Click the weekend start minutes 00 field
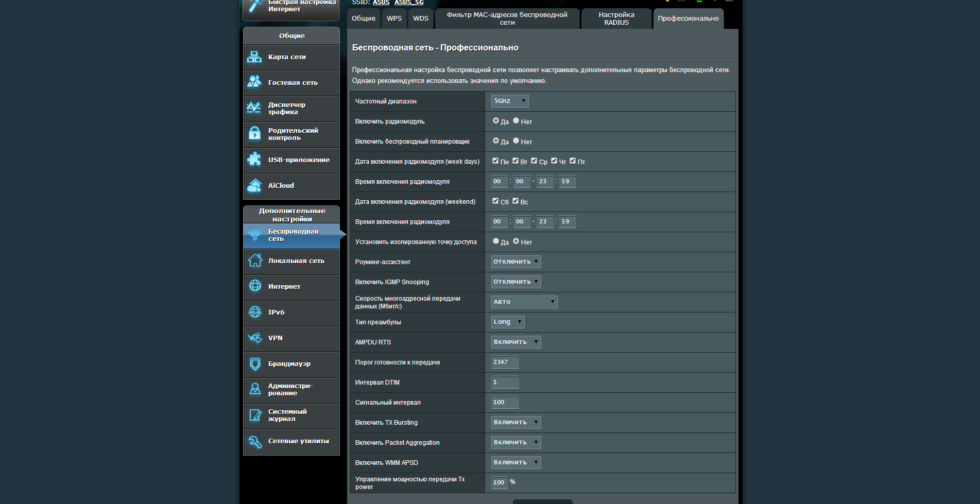980x504 pixels. tap(522, 221)
